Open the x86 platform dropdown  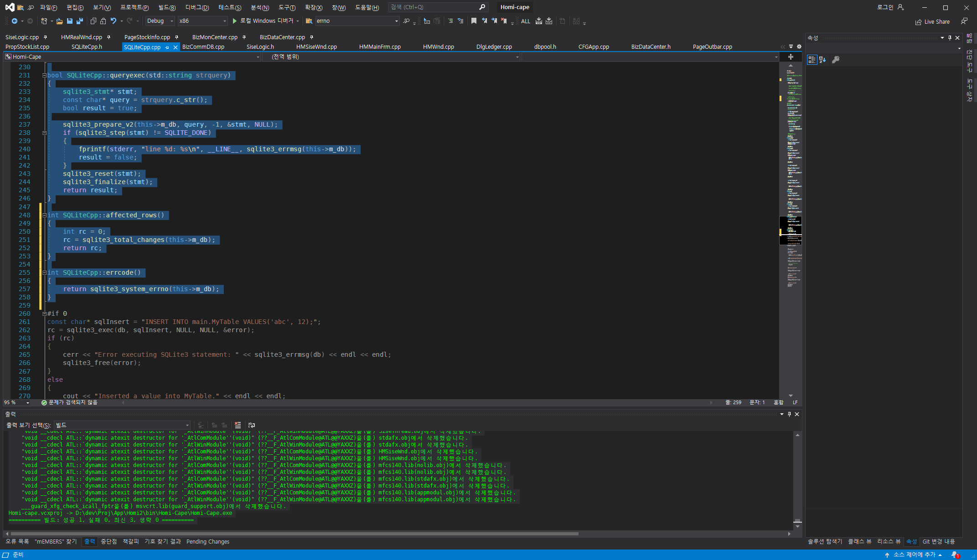pyautogui.click(x=224, y=21)
